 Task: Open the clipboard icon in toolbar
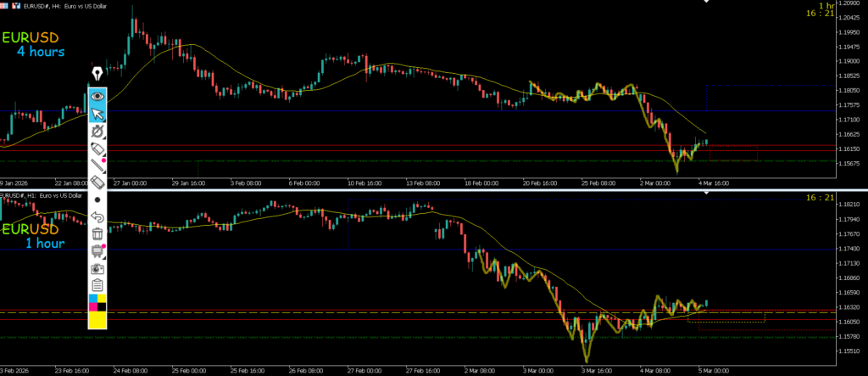97,284
